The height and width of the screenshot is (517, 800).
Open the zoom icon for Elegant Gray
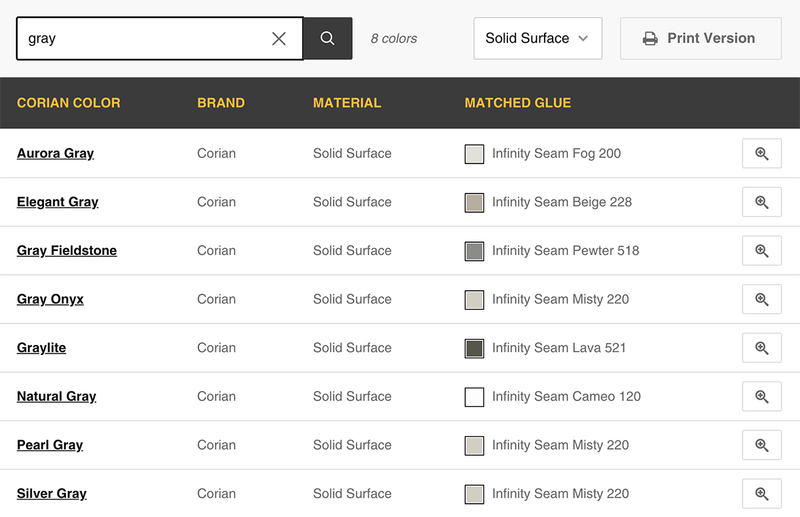click(x=761, y=202)
